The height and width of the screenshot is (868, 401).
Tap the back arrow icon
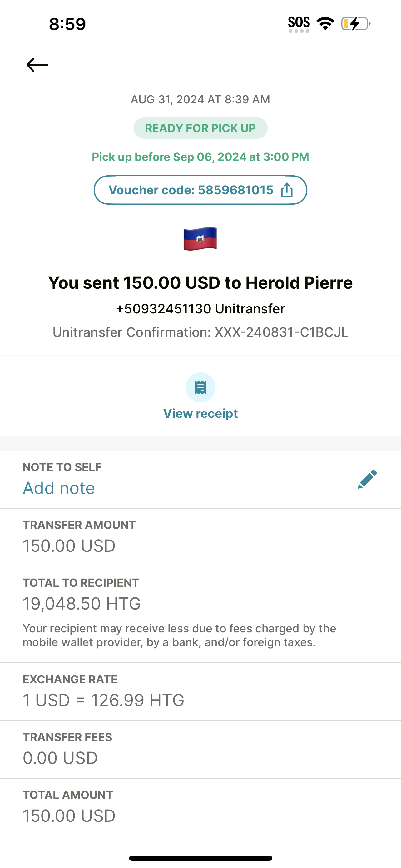point(37,65)
